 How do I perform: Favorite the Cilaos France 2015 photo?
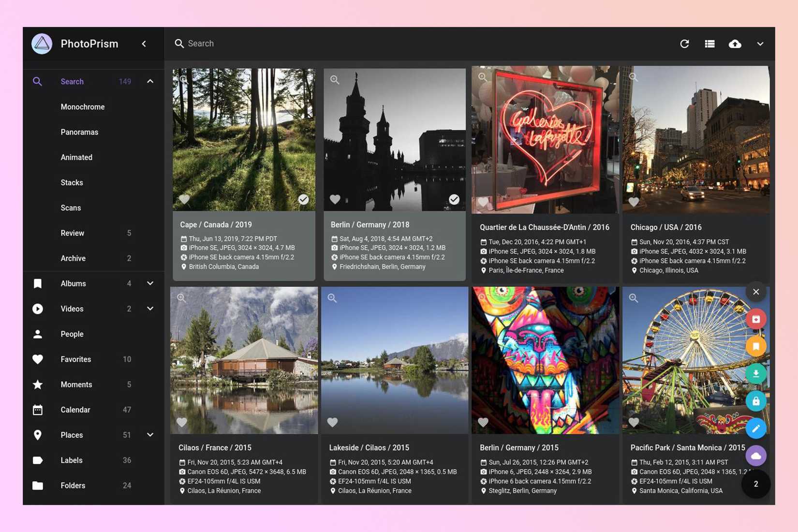[x=182, y=422]
